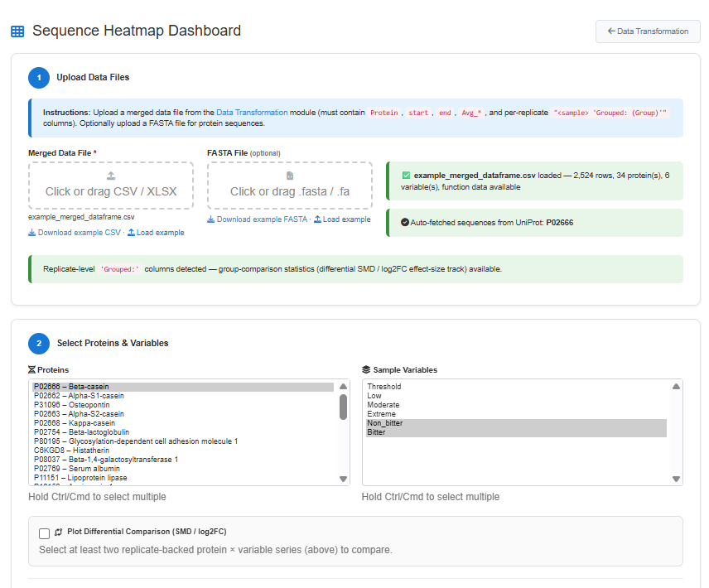Click the circle check icon for auto-fetched sequences
This screenshot has height=588, width=709.
pyautogui.click(x=405, y=223)
